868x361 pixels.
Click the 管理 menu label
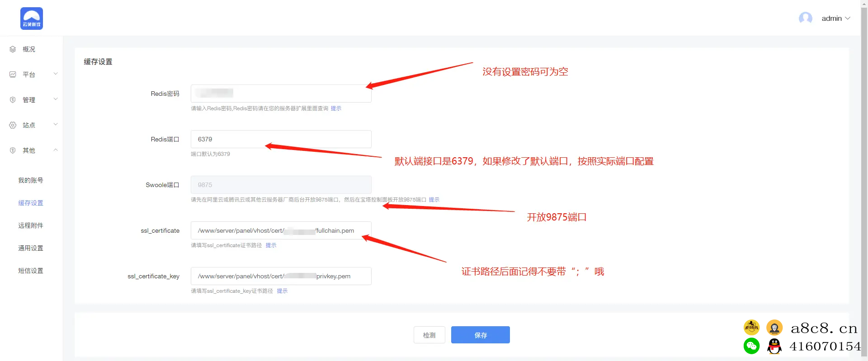[29, 100]
